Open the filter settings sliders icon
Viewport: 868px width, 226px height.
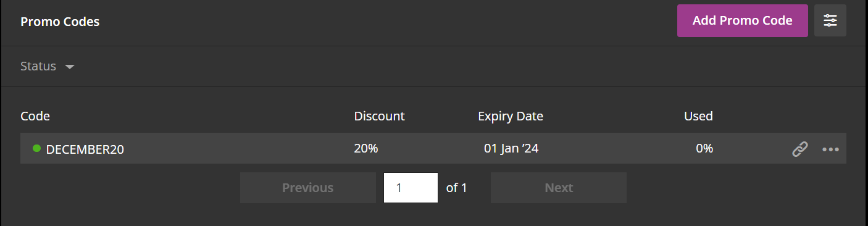[x=830, y=21]
